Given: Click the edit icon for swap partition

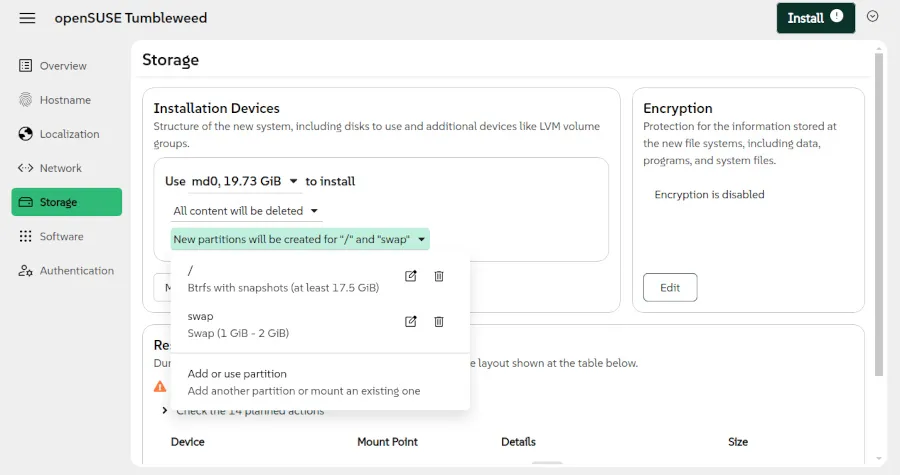Looking at the screenshot, I should click(x=410, y=322).
